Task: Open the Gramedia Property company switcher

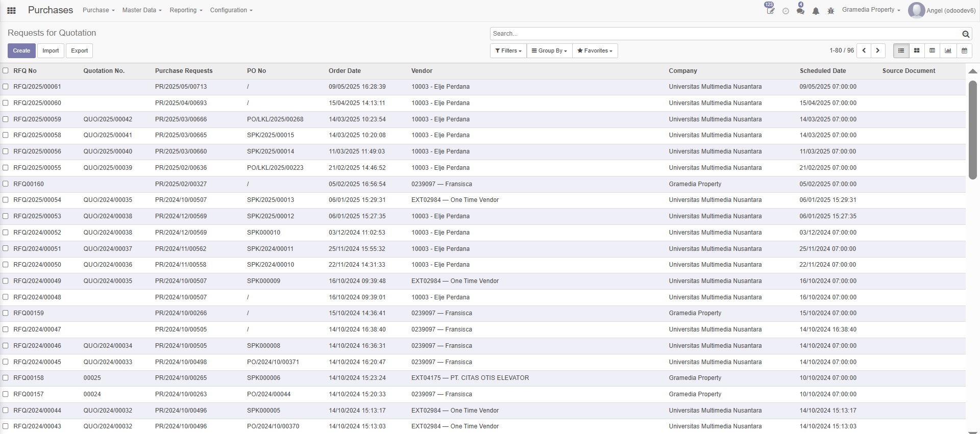Action: point(871,10)
